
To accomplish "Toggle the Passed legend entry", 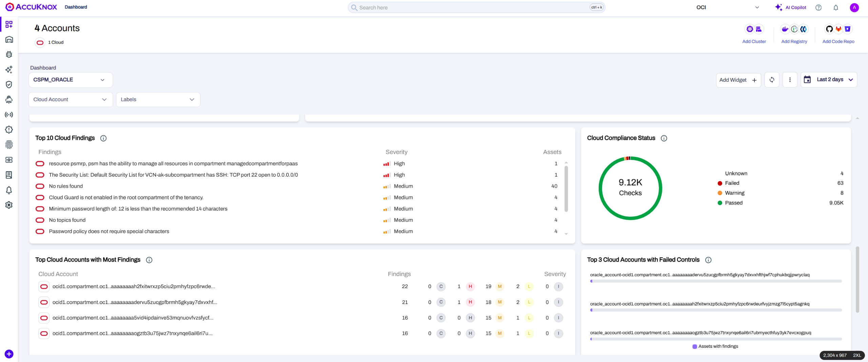I will pyautogui.click(x=733, y=203).
